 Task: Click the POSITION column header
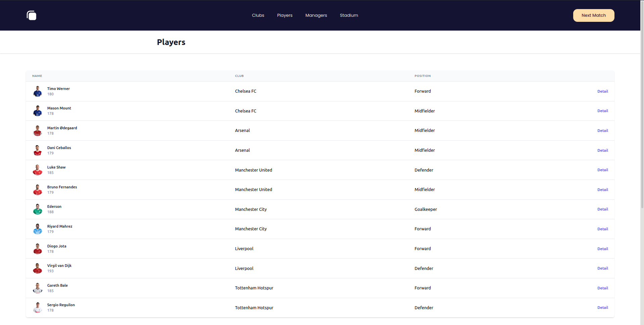[x=422, y=76]
